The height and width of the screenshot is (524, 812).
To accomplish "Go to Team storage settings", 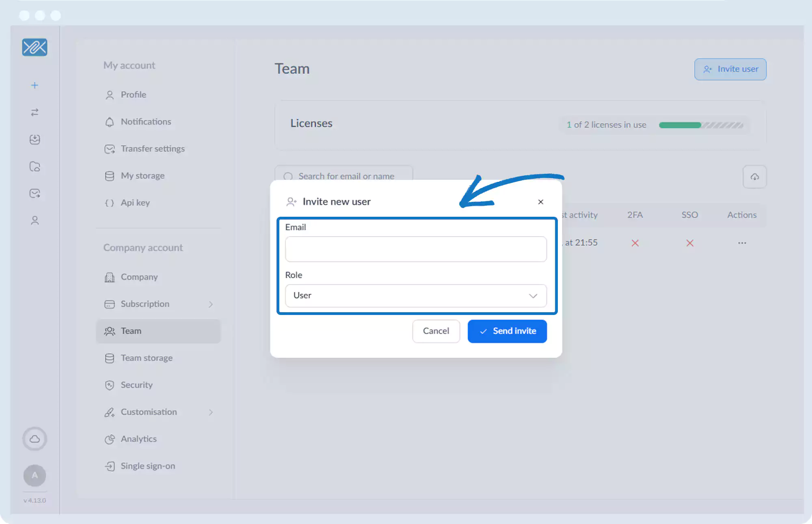I will (x=146, y=358).
